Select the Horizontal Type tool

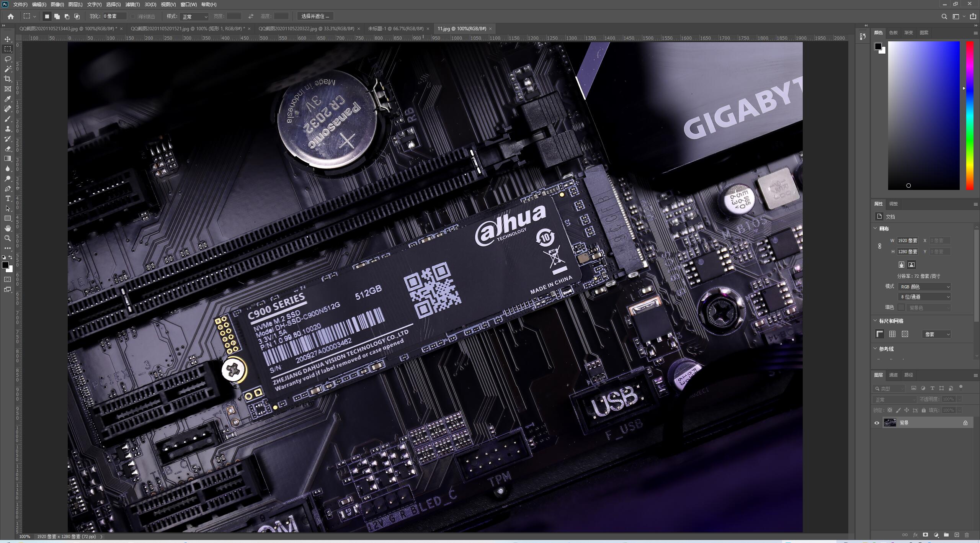click(8, 198)
